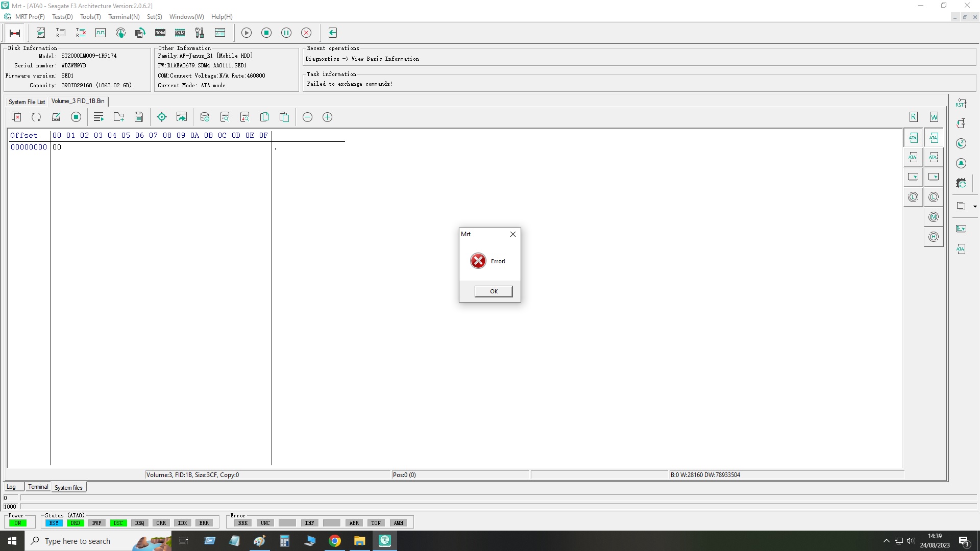
Task: Switch to the Log tab
Action: (x=11, y=487)
